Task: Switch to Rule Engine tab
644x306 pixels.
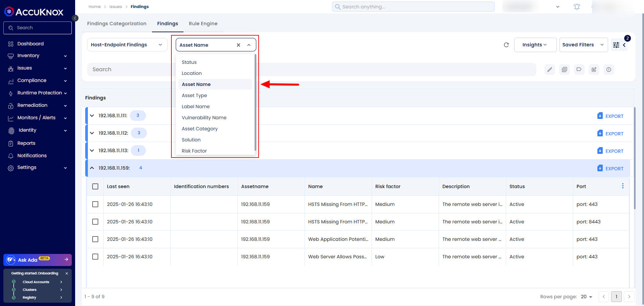Action: click(203, 24)
